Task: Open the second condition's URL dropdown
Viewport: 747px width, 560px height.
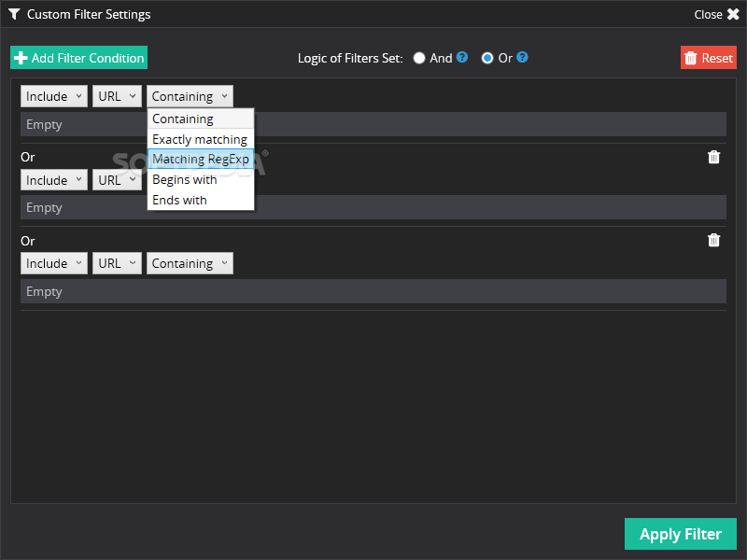Action: 118,180
